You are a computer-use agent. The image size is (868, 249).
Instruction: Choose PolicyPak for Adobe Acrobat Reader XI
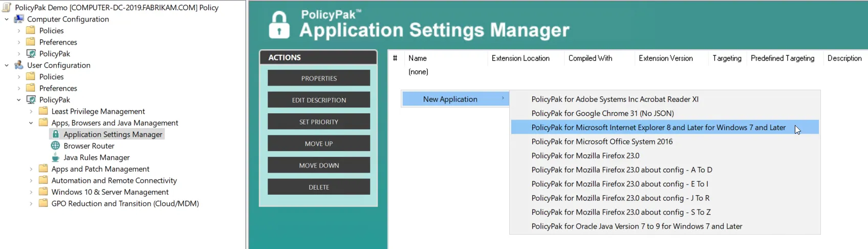[x=665, y=99]
